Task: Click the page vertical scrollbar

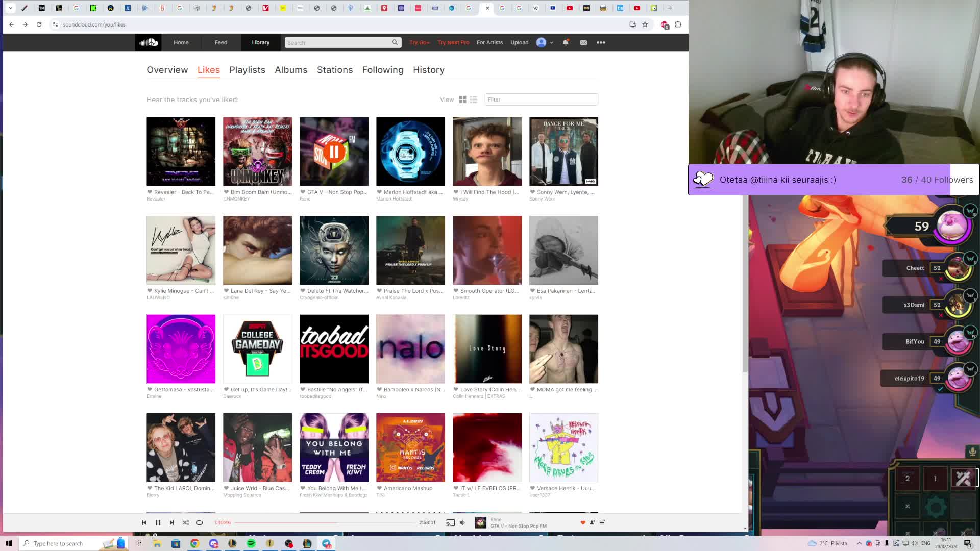Action: pos(745,284)
